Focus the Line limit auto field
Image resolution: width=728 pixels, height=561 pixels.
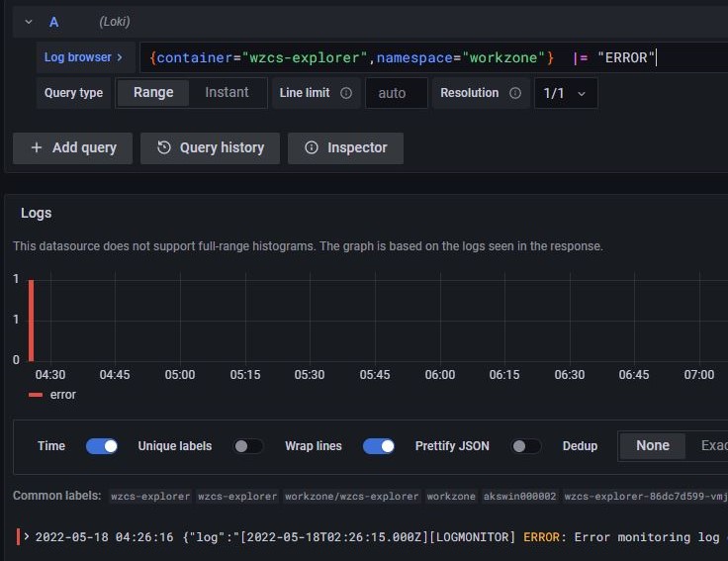396,93
